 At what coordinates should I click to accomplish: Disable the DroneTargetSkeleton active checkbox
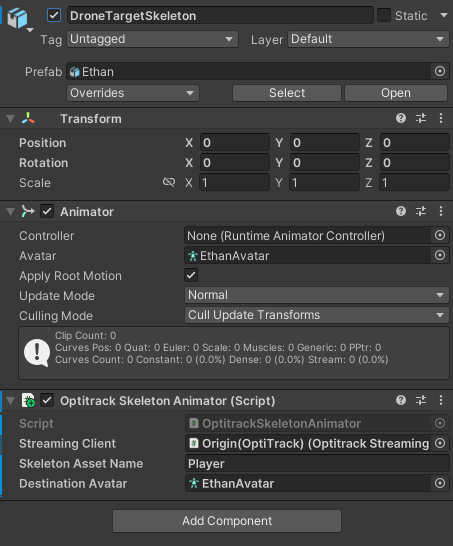54,16
